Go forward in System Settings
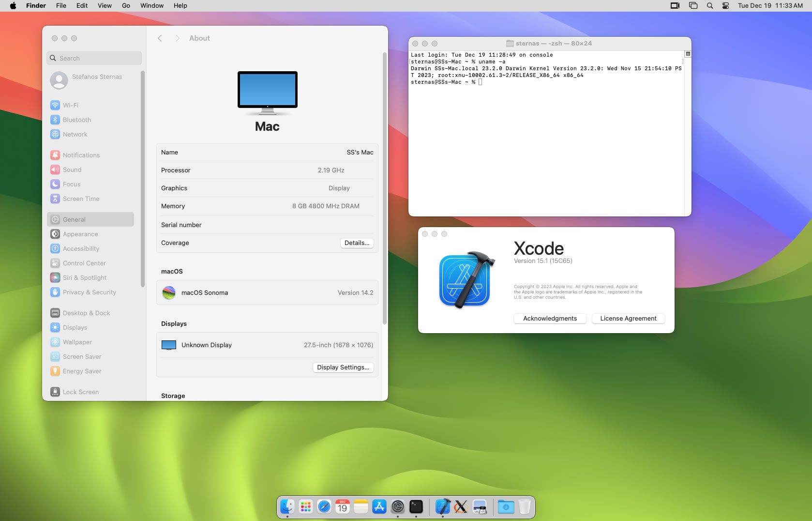The image size is (812, 521). [177, 38]
